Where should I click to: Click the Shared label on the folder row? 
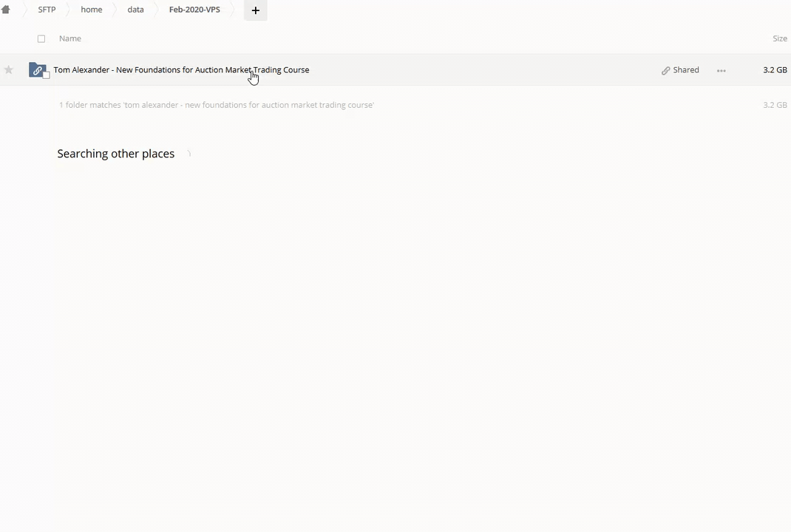pyautogui.click(x=686, y=70)
